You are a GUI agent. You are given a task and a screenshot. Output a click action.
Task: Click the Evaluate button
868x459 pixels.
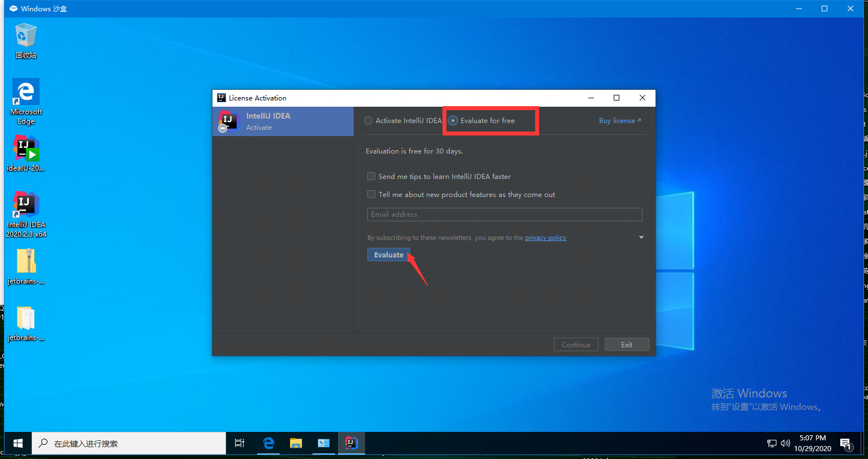389,255
